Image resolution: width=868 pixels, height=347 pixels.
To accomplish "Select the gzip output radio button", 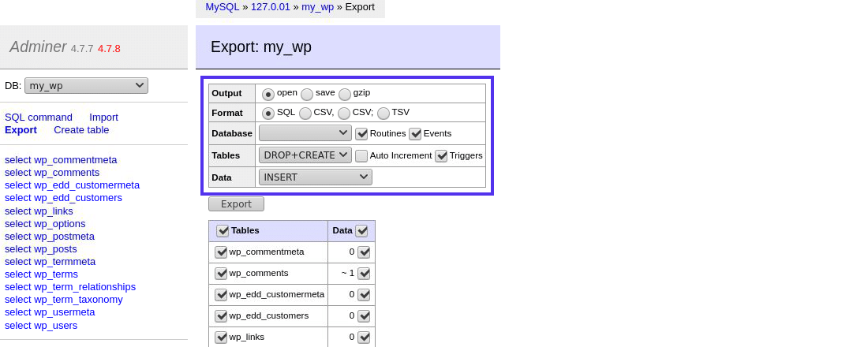I will tap(345, 94).
